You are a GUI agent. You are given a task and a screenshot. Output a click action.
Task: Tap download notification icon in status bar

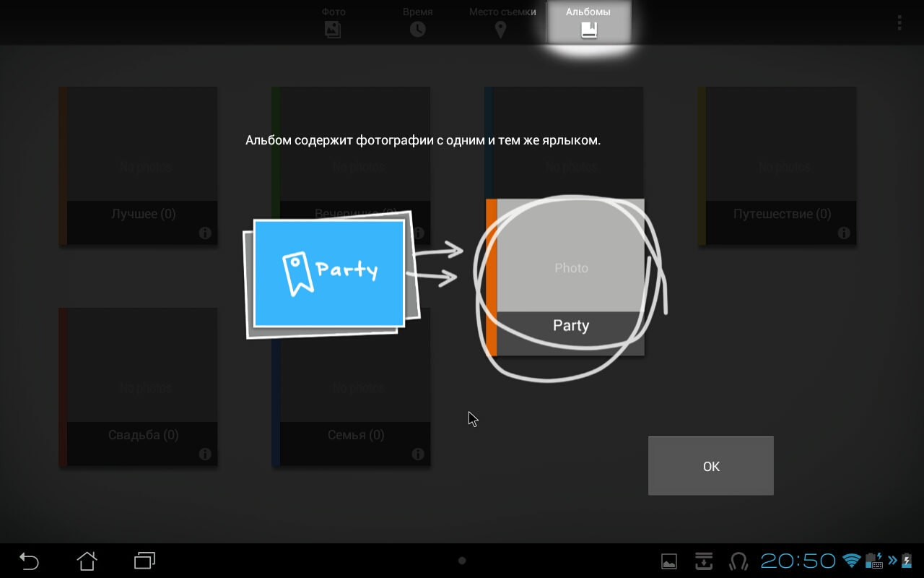pyautogui.click(x=704, y=561)
